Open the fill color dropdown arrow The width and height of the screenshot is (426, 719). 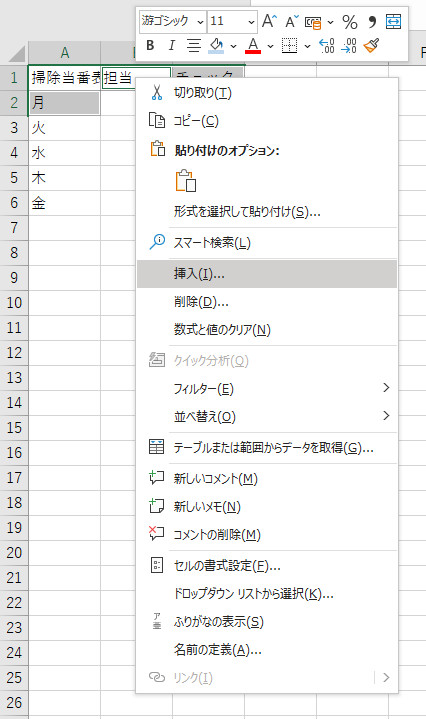(x=233, y=46)
